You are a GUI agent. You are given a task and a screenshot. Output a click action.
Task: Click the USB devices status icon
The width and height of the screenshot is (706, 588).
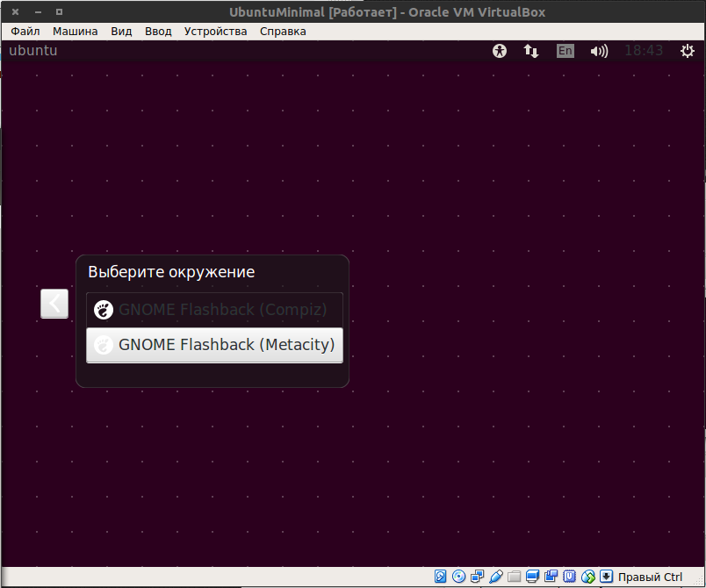coord(495,577)
